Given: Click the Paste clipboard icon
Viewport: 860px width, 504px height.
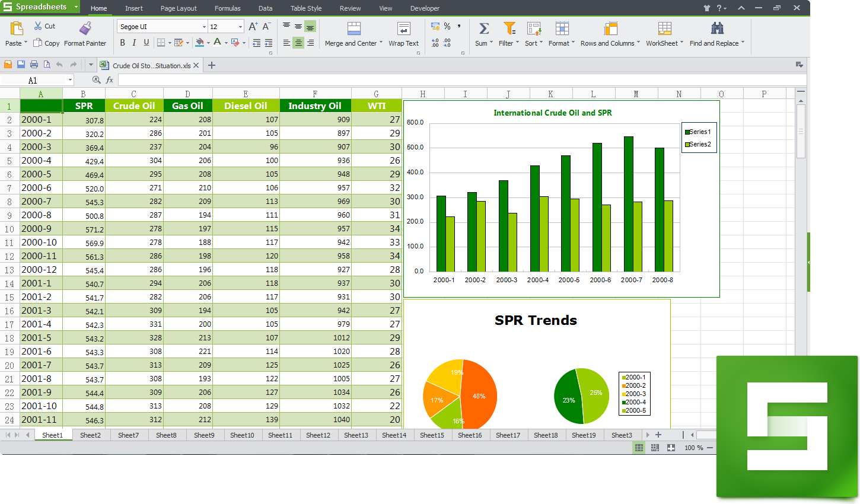Looking at the screenshot, I should pyautogui.click(x=17, y=28).
